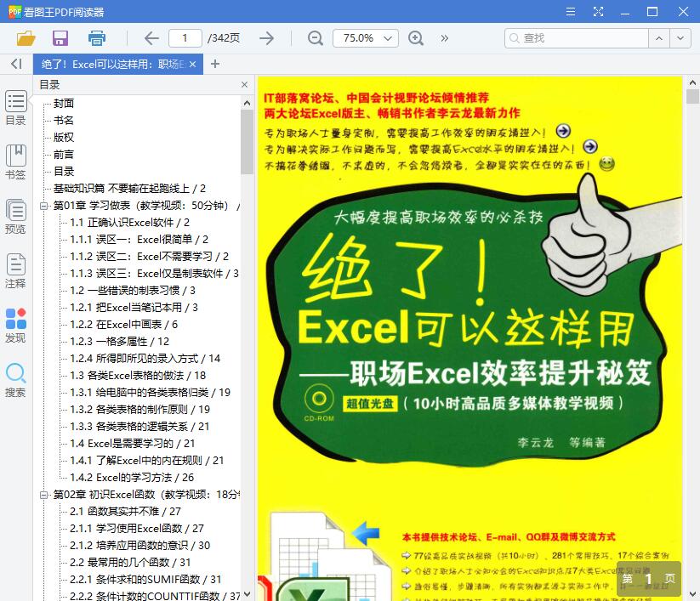Viewport: 700px width, 601px height.
Task: Click outline scrollbar down arrow
Action: tap(247, 595)
